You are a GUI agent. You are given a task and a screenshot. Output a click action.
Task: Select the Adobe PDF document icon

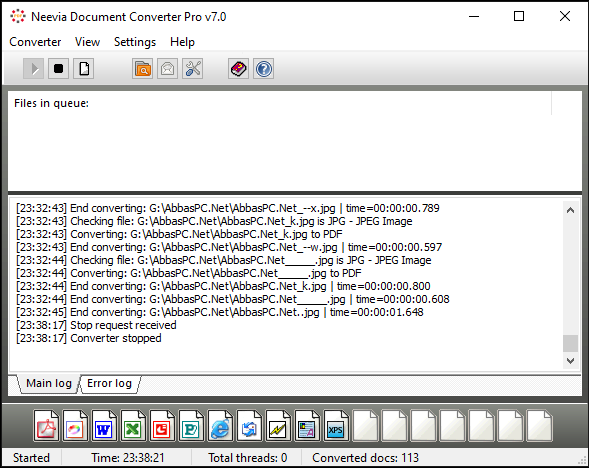[x=46, y=426]
